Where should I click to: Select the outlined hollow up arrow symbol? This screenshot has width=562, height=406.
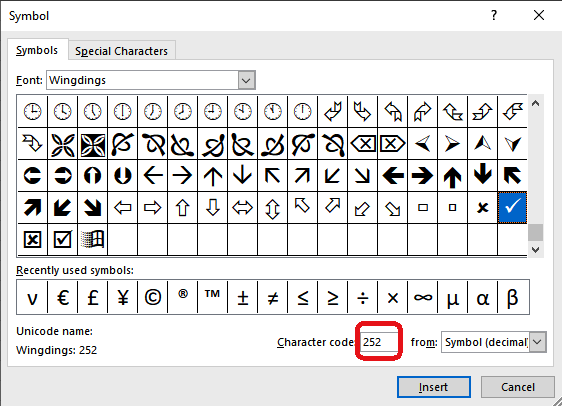pyautogui.click(x=182, y=207)
